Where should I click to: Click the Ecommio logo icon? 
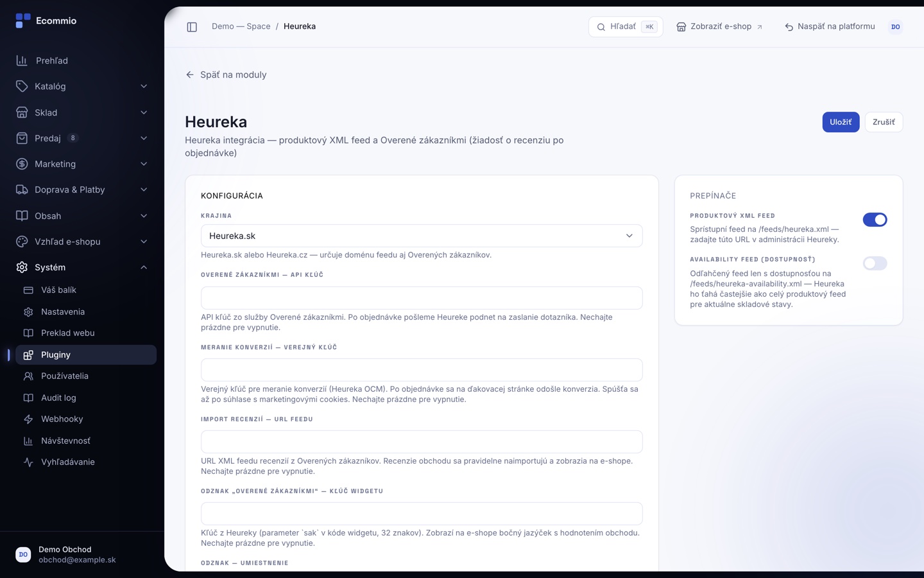pos(22,21)
